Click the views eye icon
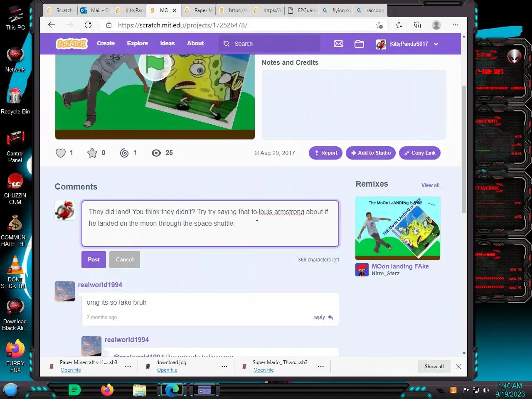 (156, 153)
